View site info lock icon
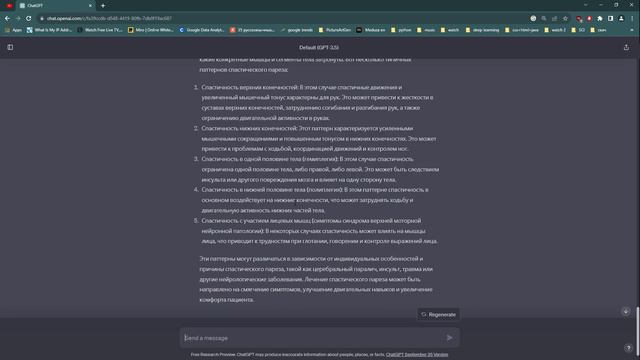Image resolution: width=640 pixels, height=360 pixels. pos(42,18)
